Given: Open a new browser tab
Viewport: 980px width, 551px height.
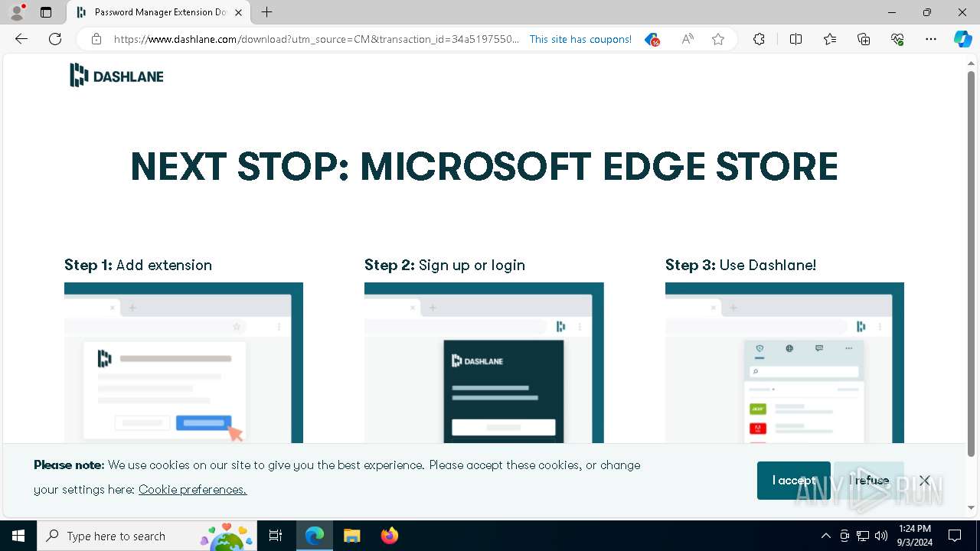Looking at the screenshot, I should coord(266,12).
